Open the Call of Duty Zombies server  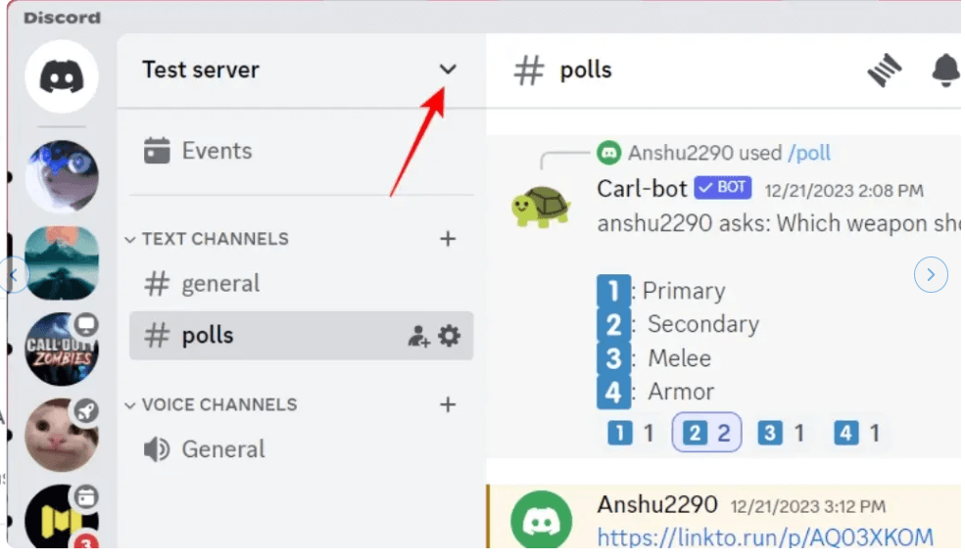click(x=62, y=348)
